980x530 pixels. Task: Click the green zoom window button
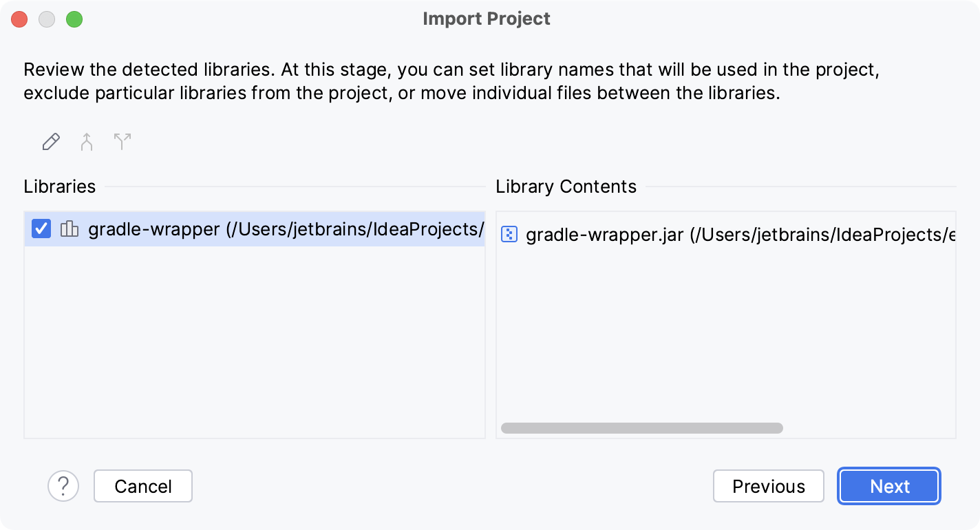click(x=76, y=19)
